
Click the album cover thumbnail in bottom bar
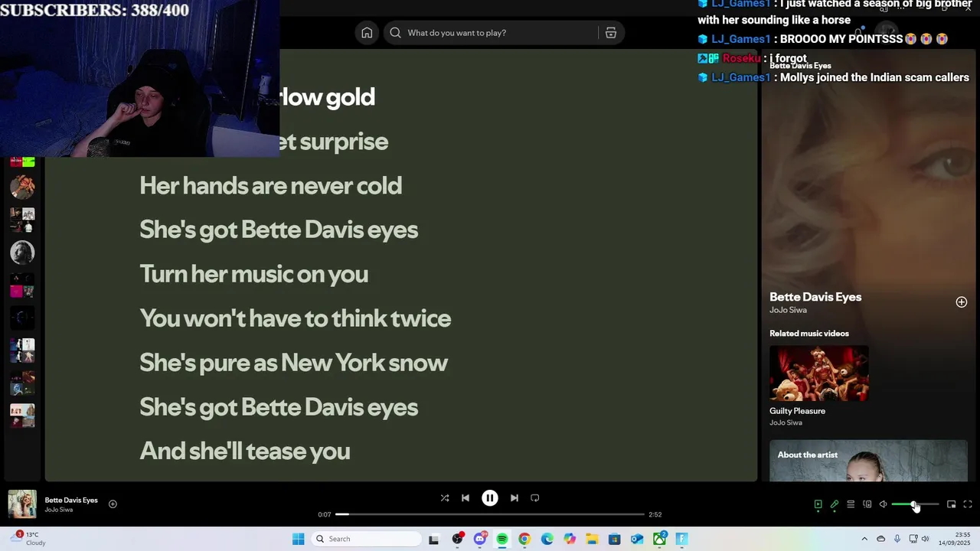(x=22, y=504)
